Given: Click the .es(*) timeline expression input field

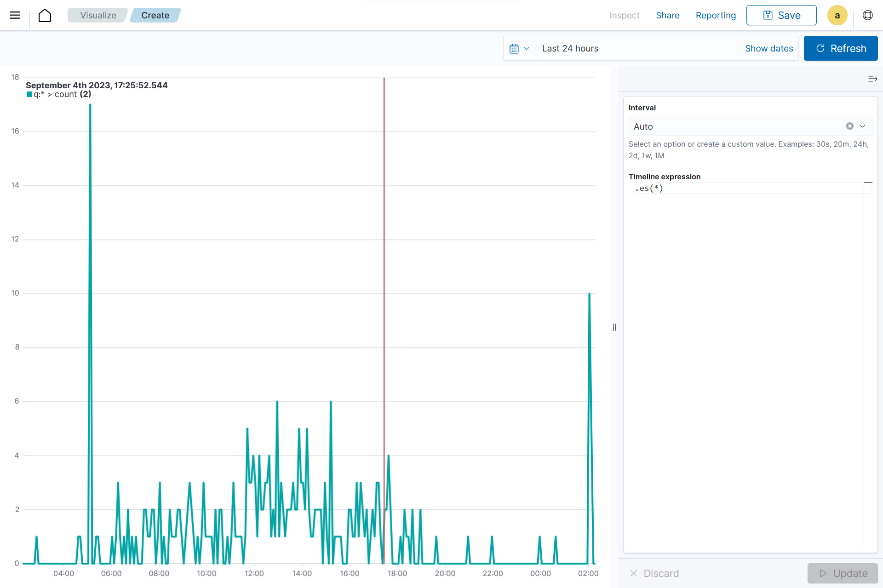Looking at the screenshot, I should tap(748, 188).
